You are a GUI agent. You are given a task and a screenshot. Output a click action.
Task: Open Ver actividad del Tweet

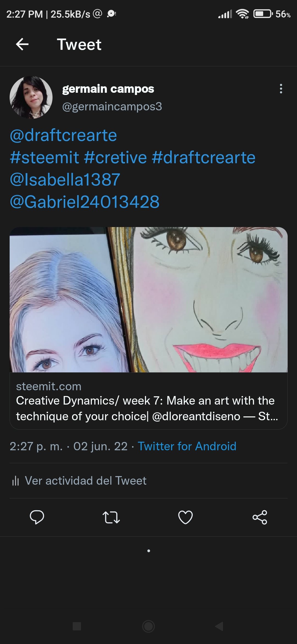86,481
